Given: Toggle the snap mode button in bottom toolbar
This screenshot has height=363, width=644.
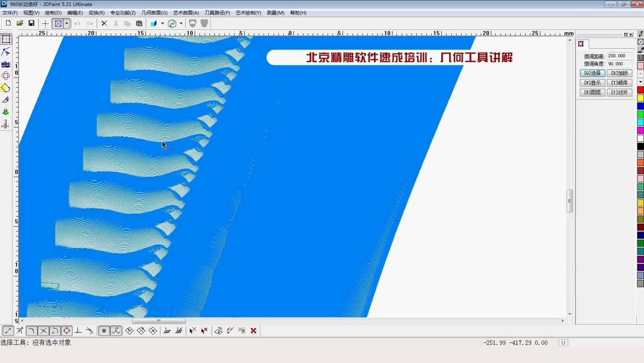Looking at the screenshot, I should [104, 330].
